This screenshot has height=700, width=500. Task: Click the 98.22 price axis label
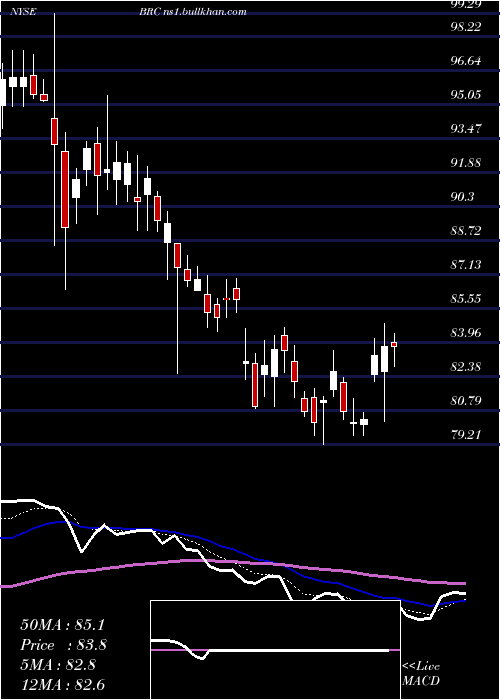464,27
